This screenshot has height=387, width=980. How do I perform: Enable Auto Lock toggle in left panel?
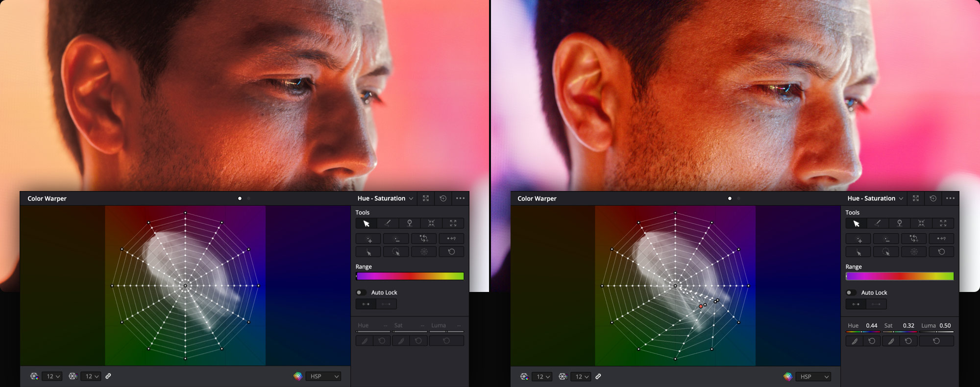(361, 292)
